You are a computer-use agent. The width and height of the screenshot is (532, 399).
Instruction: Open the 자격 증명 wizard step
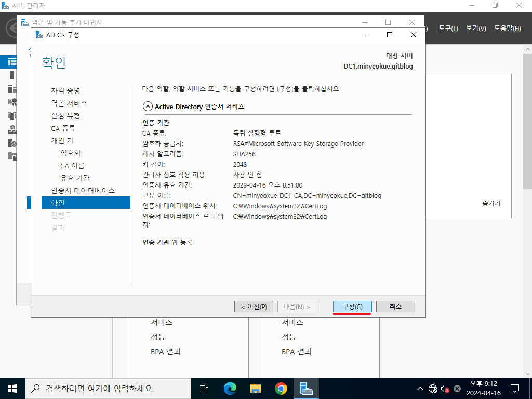(65, 90)
